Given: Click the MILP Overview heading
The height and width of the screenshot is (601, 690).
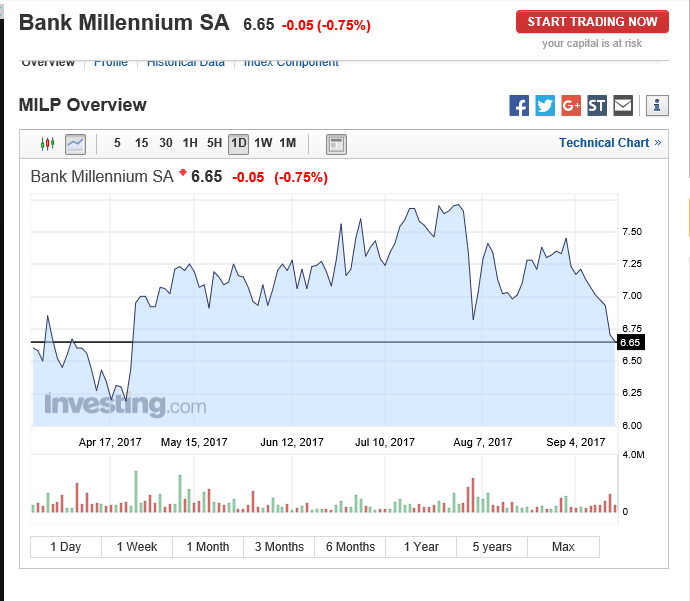Looking at the screenshot, I should [x=83, y=105].
